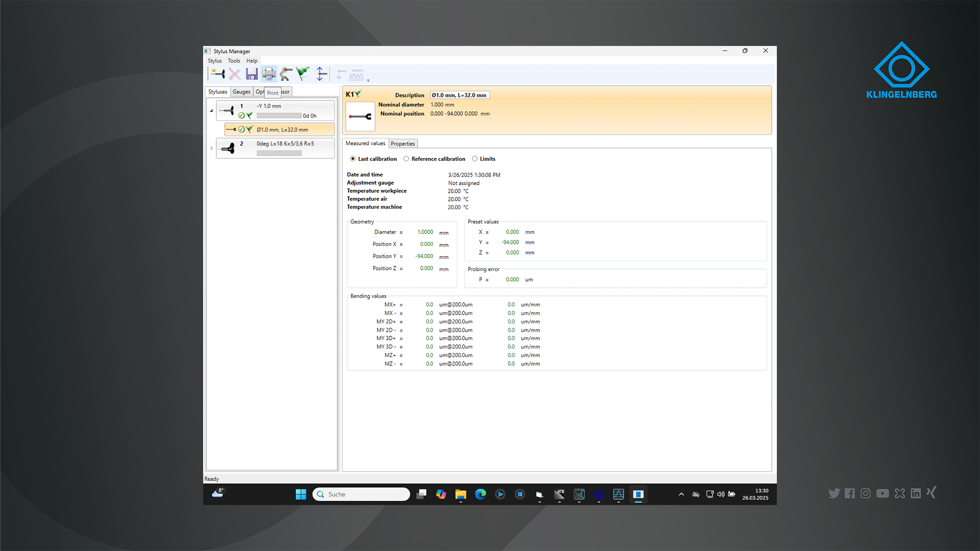Image resolution: width=980 pixels, height=551 pixels.
Task: Click the YouTube icon on the wallpaper
Action: [x=883, y=493]
